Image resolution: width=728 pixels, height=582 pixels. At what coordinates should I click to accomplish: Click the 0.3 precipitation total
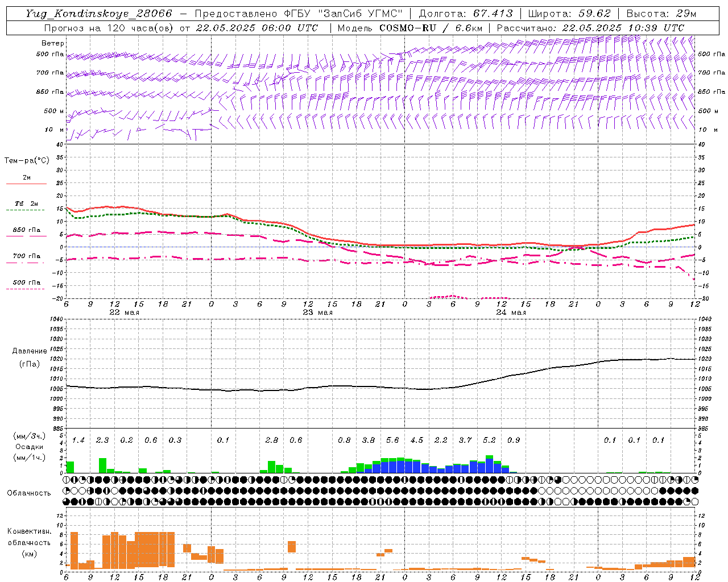[175, 440]
